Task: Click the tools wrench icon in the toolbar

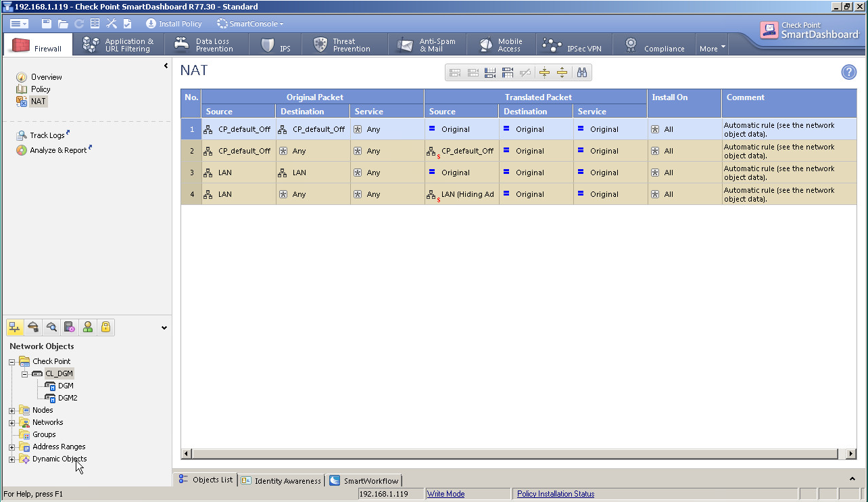Action: coord(112,24)
